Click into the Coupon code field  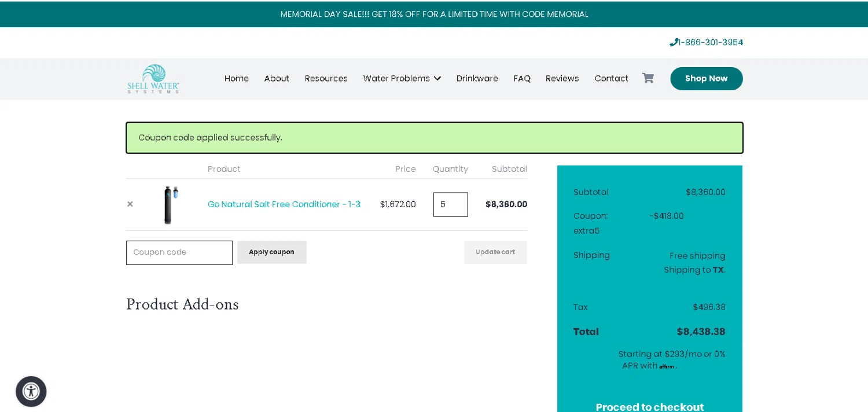click(x=179, y=252)
